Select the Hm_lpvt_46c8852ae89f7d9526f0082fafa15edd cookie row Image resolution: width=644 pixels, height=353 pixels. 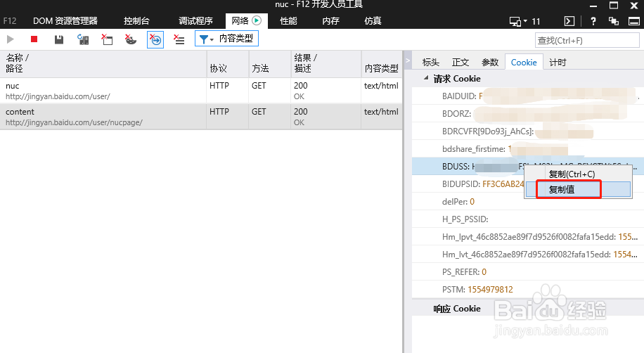point(528,237)
